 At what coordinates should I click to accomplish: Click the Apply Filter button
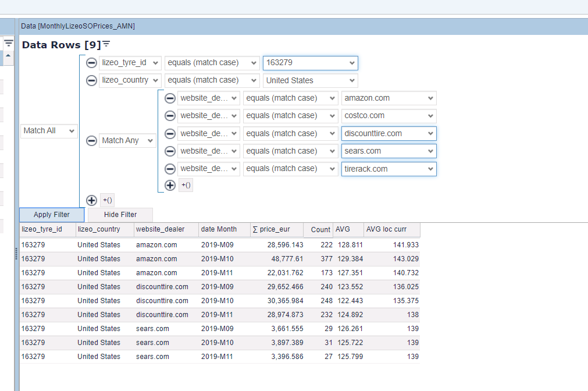point(52,215)
